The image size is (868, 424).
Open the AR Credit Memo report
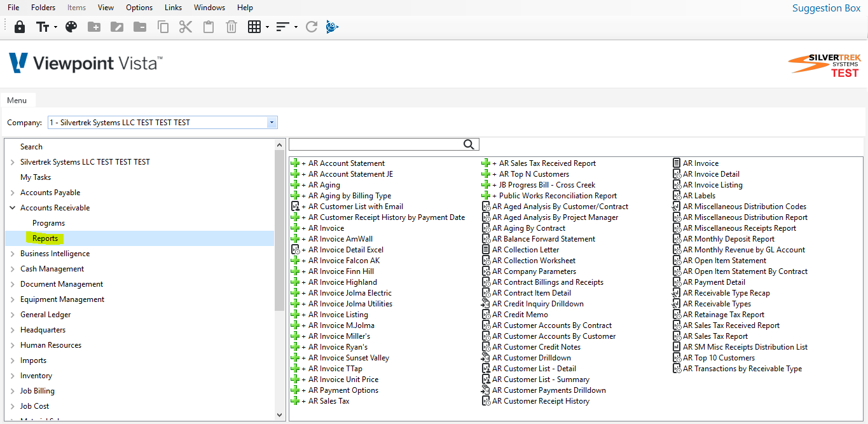[x=520, y=315]
